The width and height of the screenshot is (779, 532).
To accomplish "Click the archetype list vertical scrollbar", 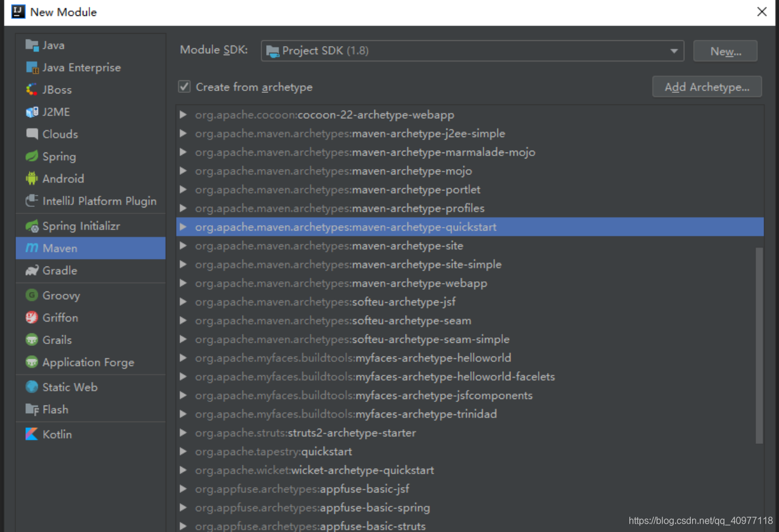I will coord(759,345).
